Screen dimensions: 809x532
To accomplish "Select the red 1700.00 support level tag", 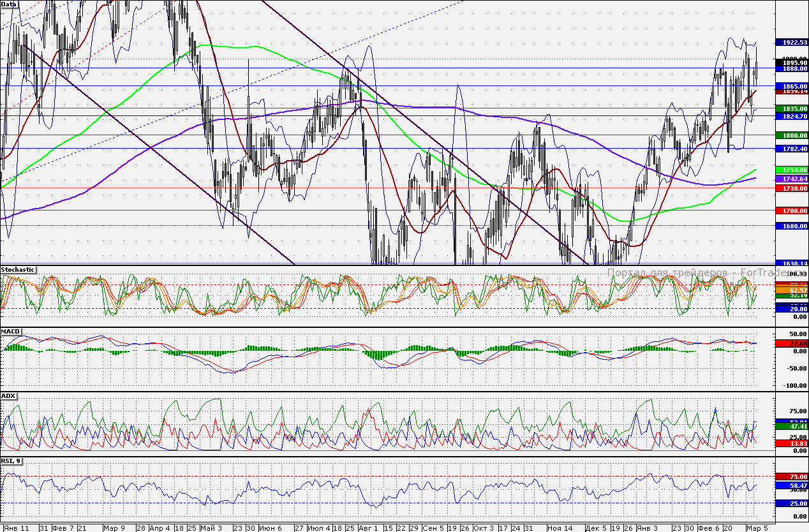I will coord(791,211).
